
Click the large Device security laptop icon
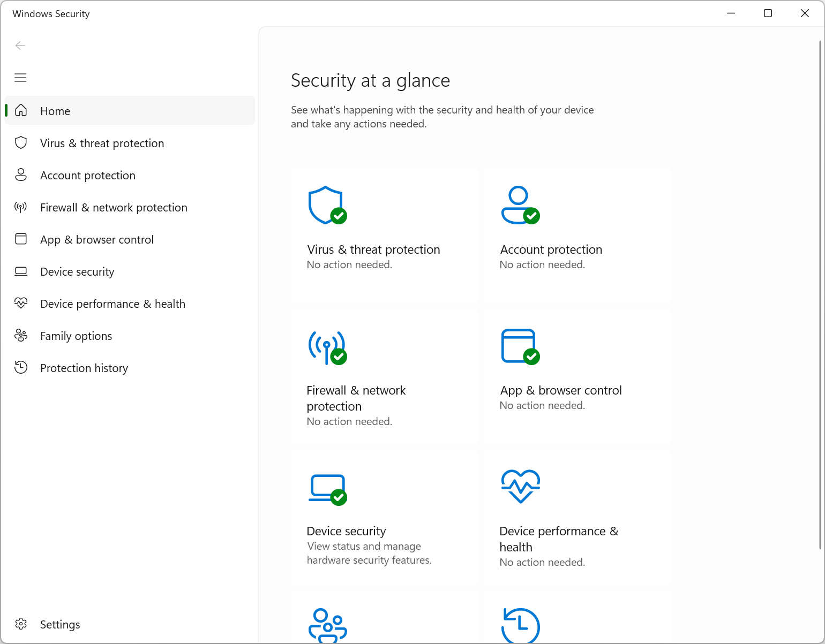(327, 489)
